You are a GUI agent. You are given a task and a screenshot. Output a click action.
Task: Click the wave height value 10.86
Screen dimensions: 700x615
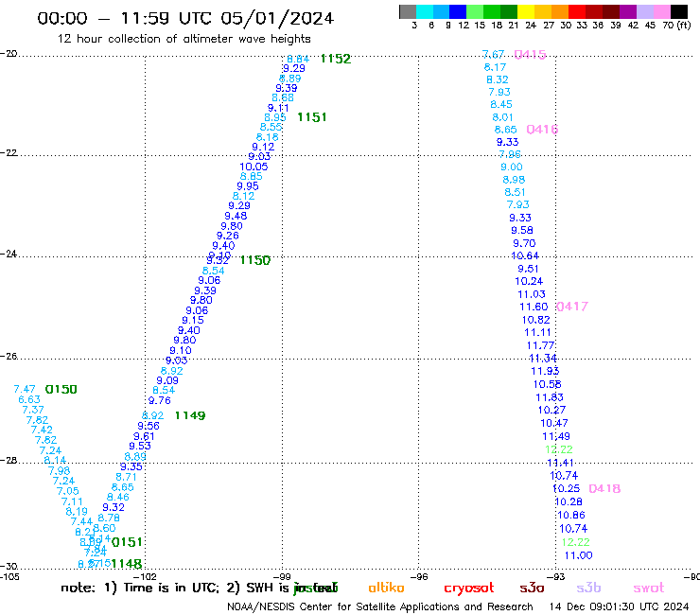pyautogui.click(x=571, y=515)
